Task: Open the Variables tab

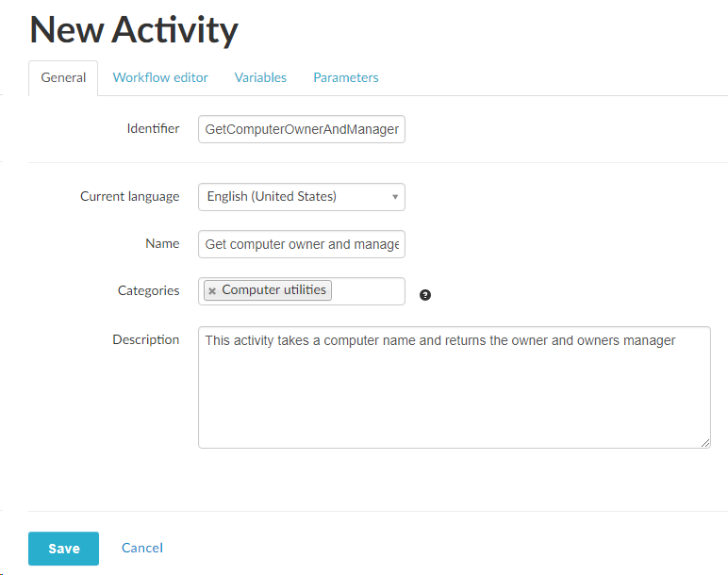Action: pos(260,77)
